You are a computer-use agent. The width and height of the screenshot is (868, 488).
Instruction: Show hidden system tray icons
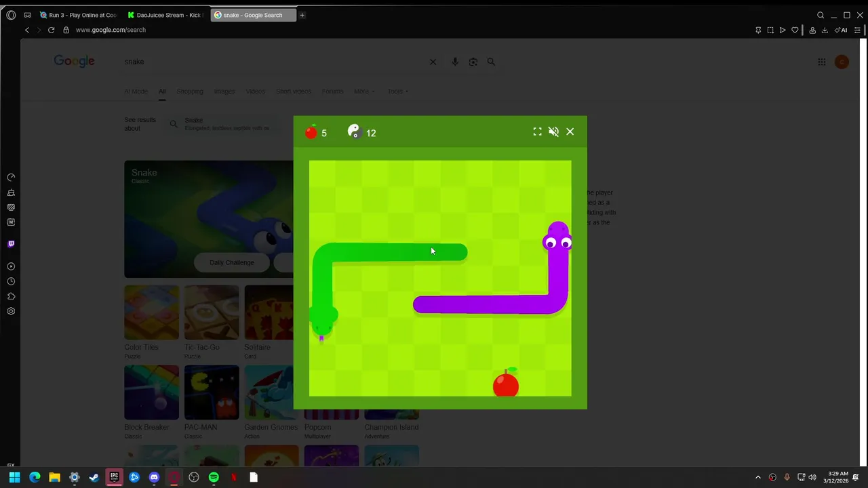758,477
